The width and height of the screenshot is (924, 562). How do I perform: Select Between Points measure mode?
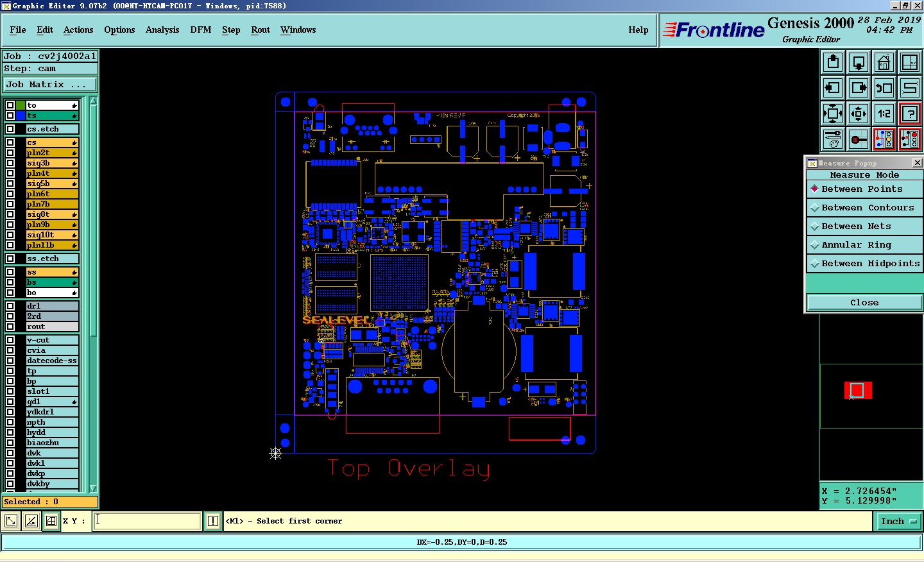point(864,189)
